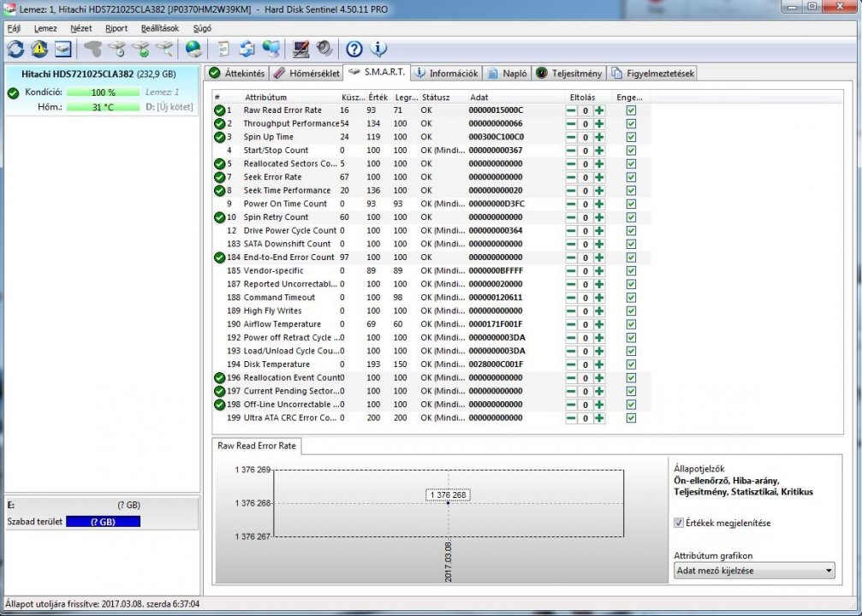Click the 31 °C temperature bar
This screenshot has width=862, height=616.
coord(103,107)
